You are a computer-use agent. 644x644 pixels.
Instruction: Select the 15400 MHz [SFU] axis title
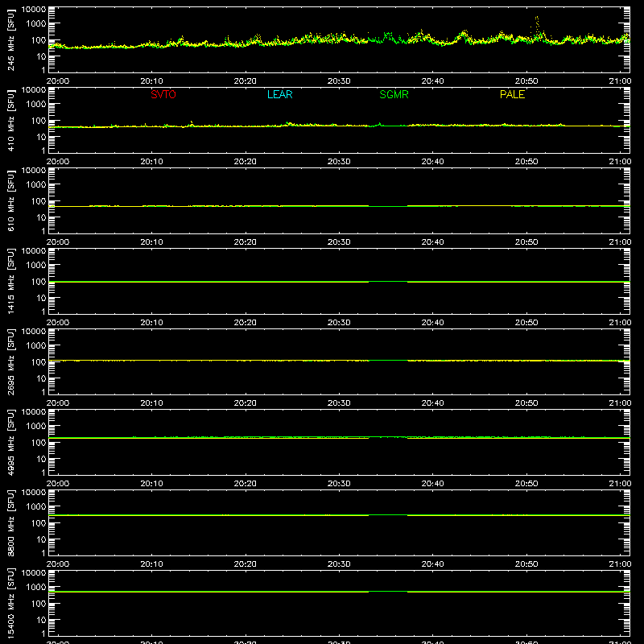11,603
